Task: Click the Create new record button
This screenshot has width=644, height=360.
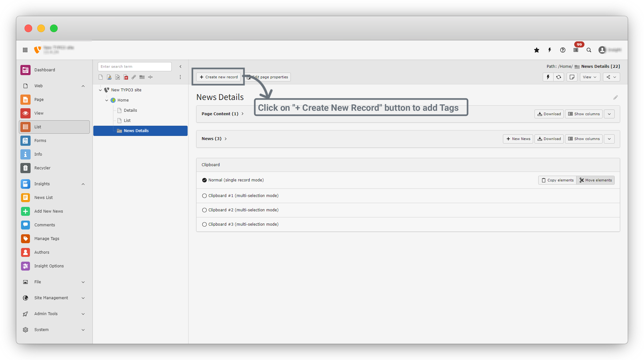Action: (218, 77)
